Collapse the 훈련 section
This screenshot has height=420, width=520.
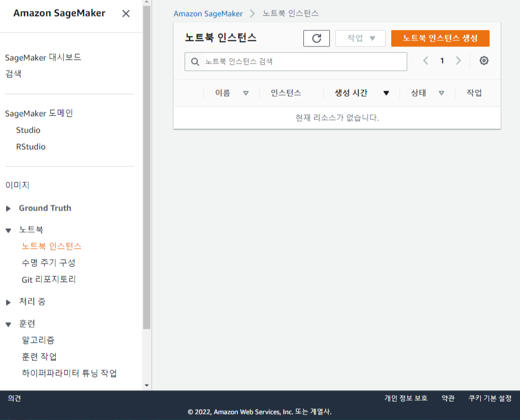9,324
